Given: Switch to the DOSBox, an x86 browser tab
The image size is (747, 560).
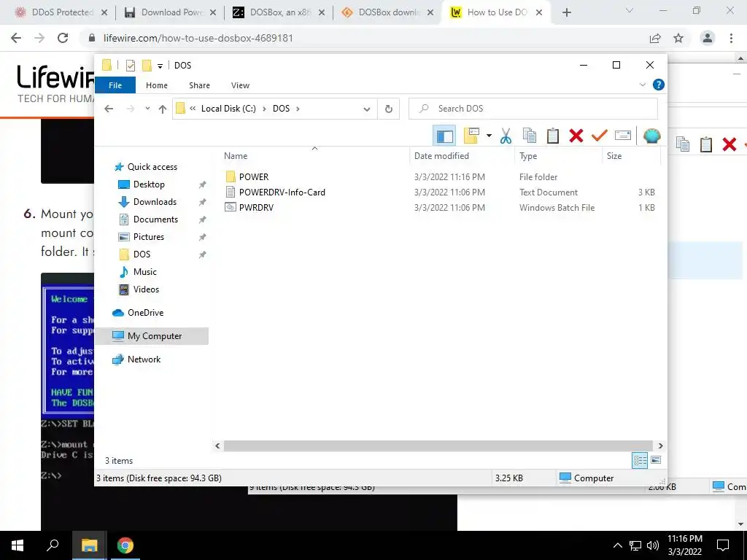Looking at the screenshot, I should click(279, 12).
